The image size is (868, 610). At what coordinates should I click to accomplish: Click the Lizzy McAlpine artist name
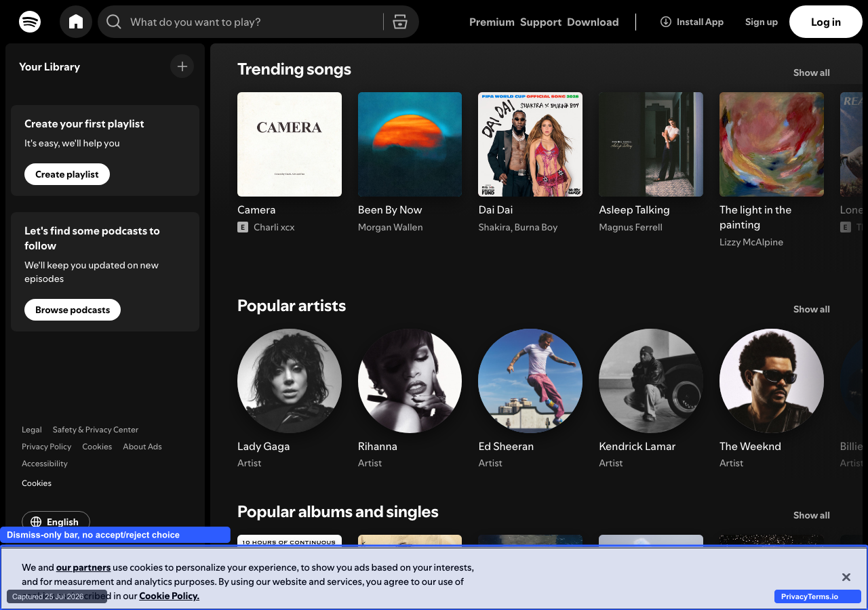pos(751,242)
